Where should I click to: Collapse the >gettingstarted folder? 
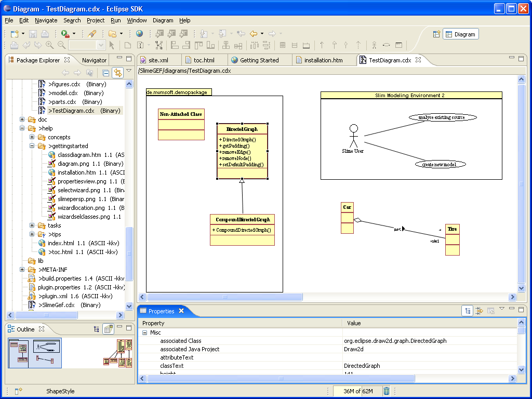coord(32,146)
